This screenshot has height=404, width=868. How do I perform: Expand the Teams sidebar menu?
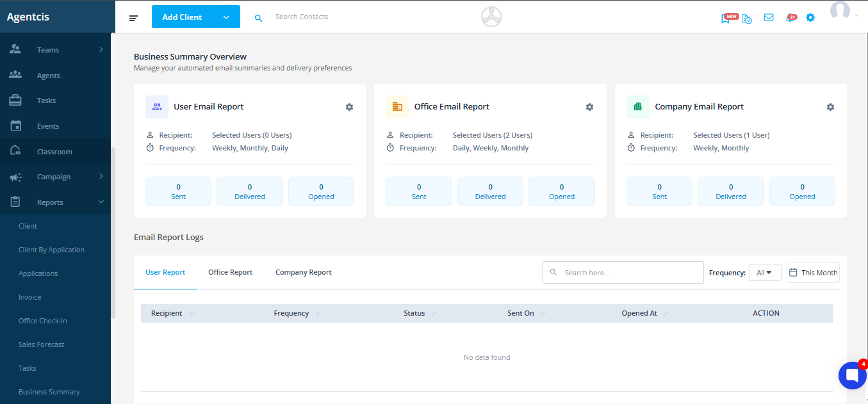(101, 49)
